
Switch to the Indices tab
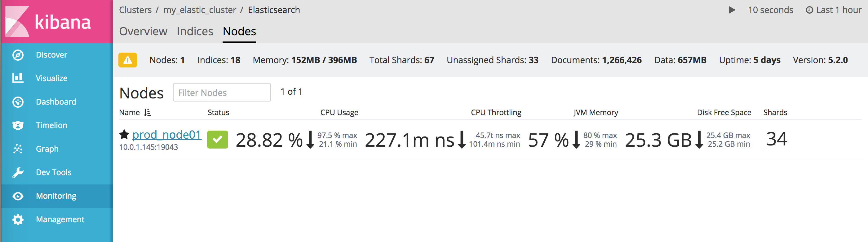(x=195, y=31)
